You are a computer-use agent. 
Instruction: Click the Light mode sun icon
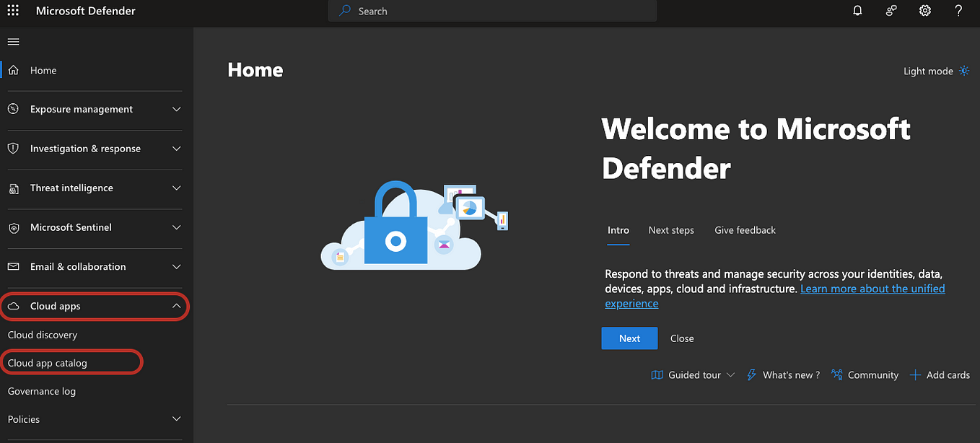[965, 71]
